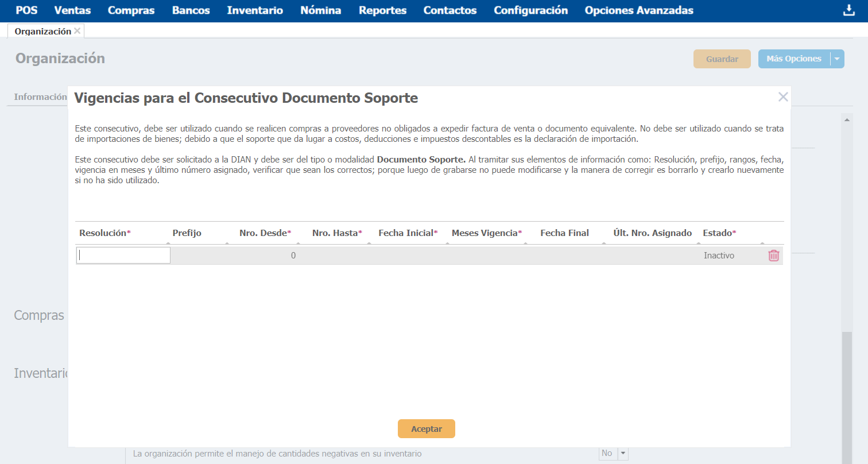The width and height of the screenshot is (868, 464).
Task: Click the Aceptar button
Action: (426, 429)
